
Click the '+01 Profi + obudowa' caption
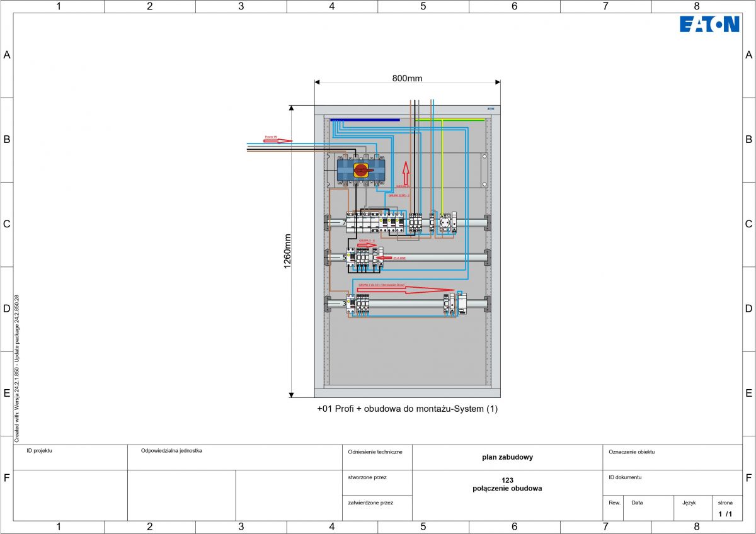click(x=407, y=409)
